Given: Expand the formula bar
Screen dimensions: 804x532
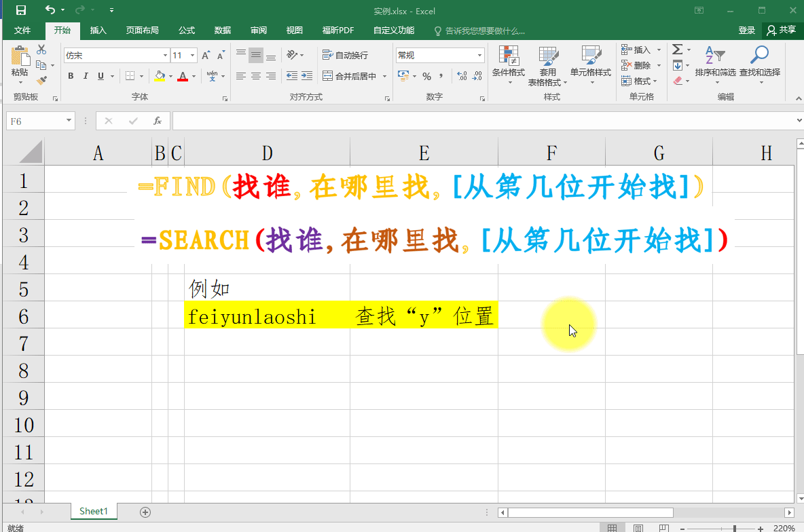Looking at the screenshot, I should coord(799,121).
